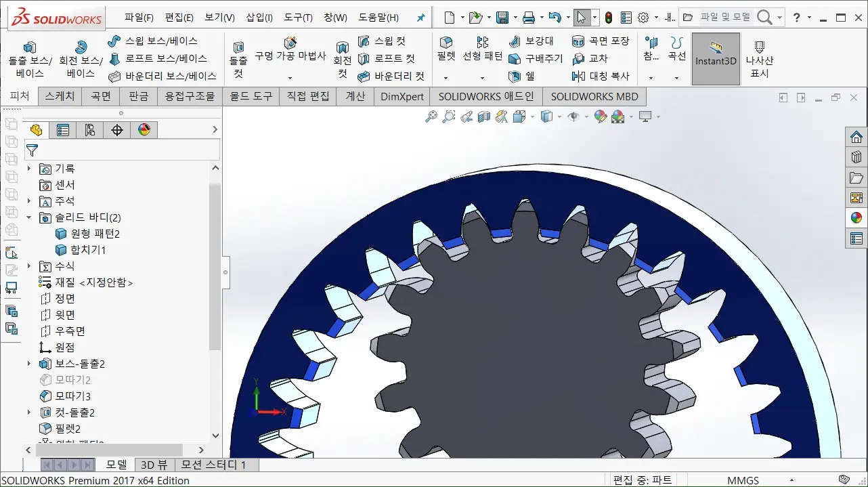Open the 파일(F) menu
Screen dimensions: 868x487
[x=139, y=18]
